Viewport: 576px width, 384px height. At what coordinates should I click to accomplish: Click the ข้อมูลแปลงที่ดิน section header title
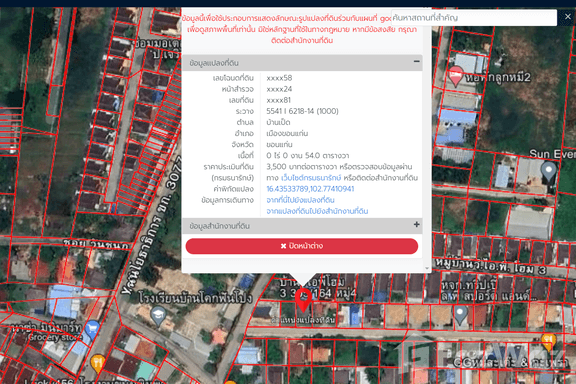[214, 63]
